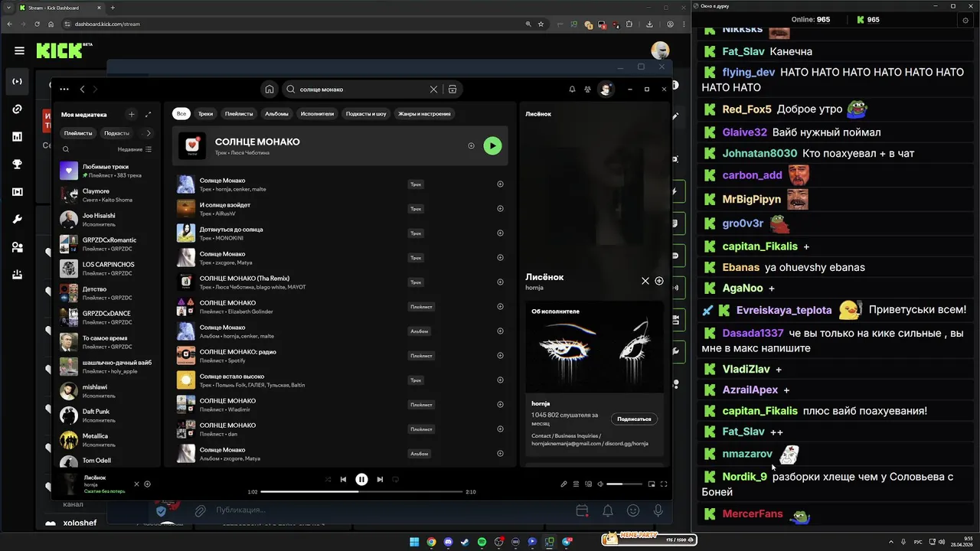Open Kick hamburger menu

[x=19, y=51]
